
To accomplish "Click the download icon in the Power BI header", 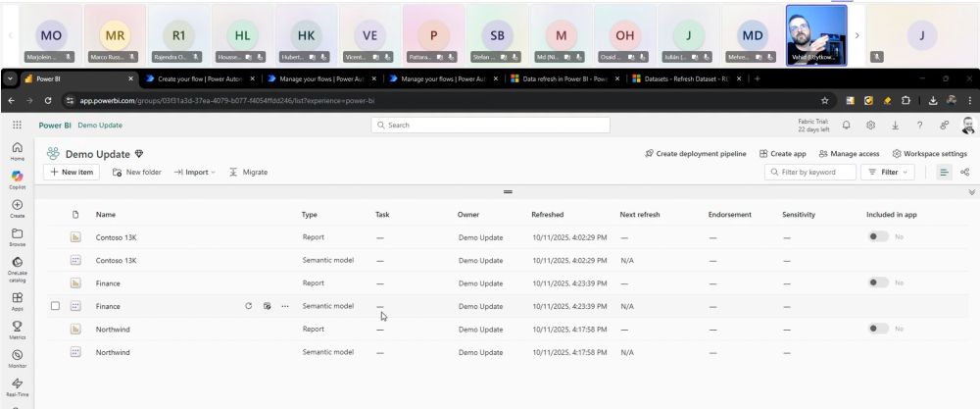I will pos(895,126).
